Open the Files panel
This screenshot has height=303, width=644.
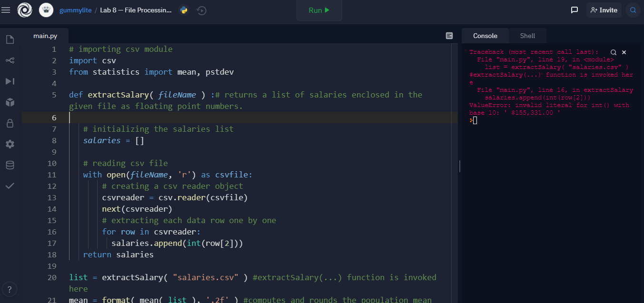point(10,39)
